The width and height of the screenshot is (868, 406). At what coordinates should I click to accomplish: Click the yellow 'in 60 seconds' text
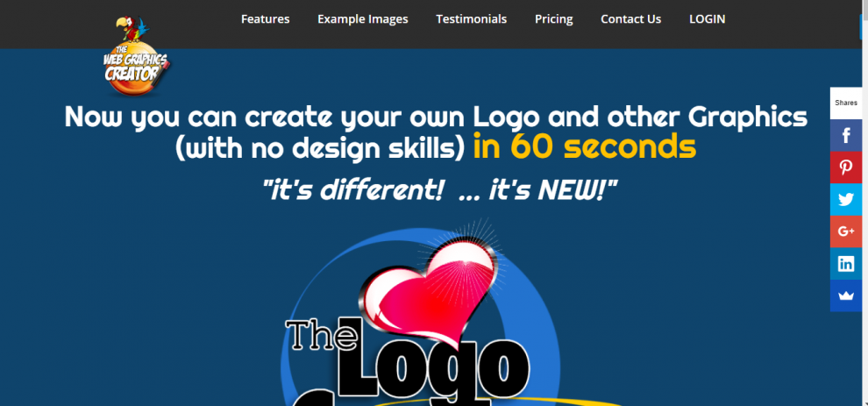click(585, 146)
